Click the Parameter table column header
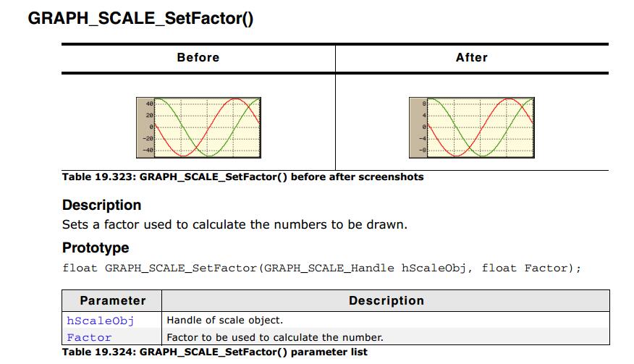Screen dimensions: 634x364 112,300
